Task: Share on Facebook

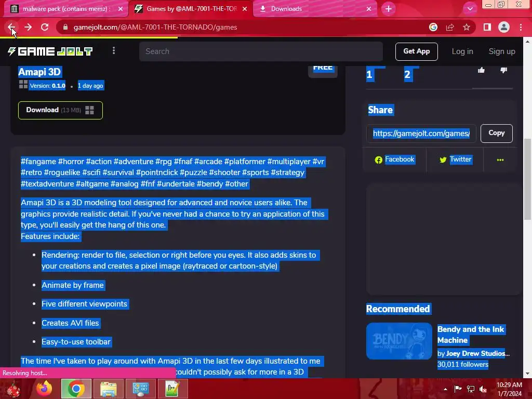Action: tap(395, 159)
